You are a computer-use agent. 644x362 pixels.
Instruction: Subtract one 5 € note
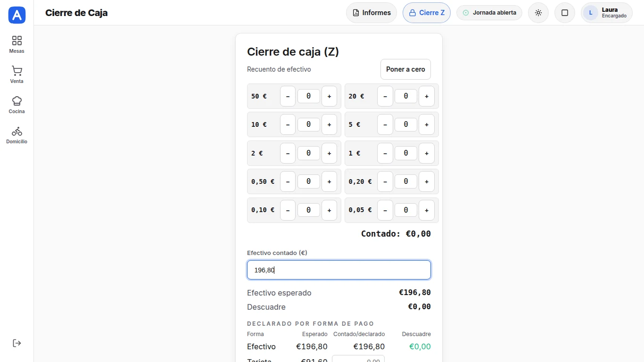[385, 124]
